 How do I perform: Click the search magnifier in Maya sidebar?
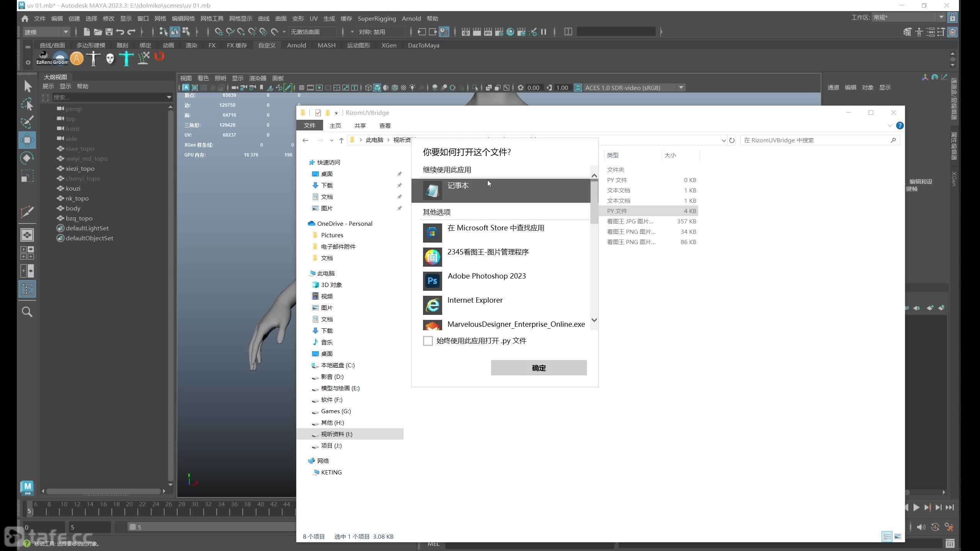[27, 312]
